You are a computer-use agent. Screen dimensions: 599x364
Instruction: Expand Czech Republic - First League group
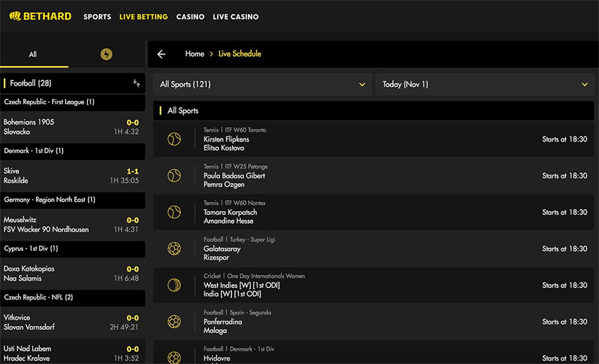point(73,102)
